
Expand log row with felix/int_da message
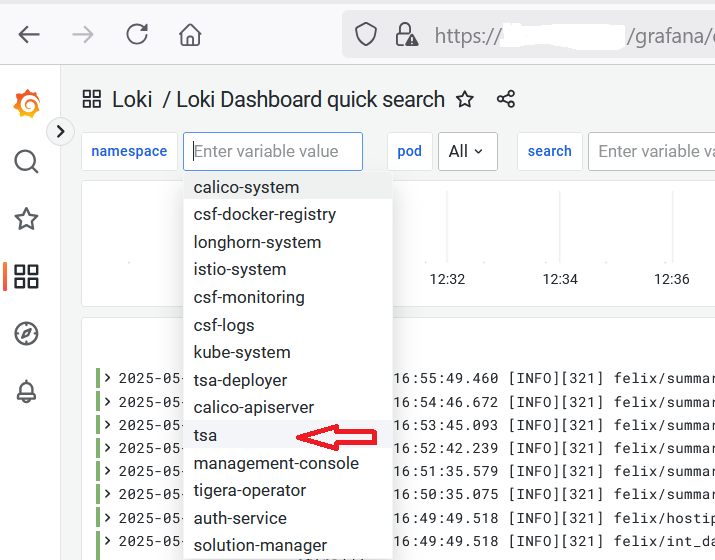[107, 541]
